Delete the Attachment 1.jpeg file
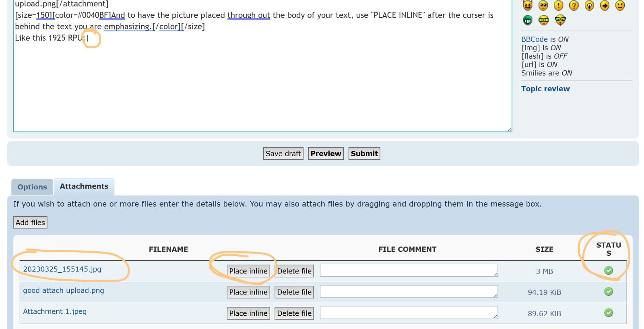The image size is (644, 329). click(x=294, y=313)
